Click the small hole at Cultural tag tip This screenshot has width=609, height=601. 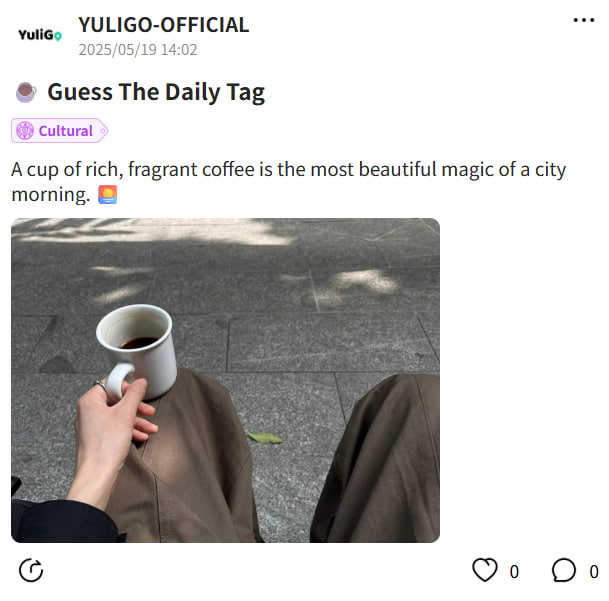click(103, 131)
